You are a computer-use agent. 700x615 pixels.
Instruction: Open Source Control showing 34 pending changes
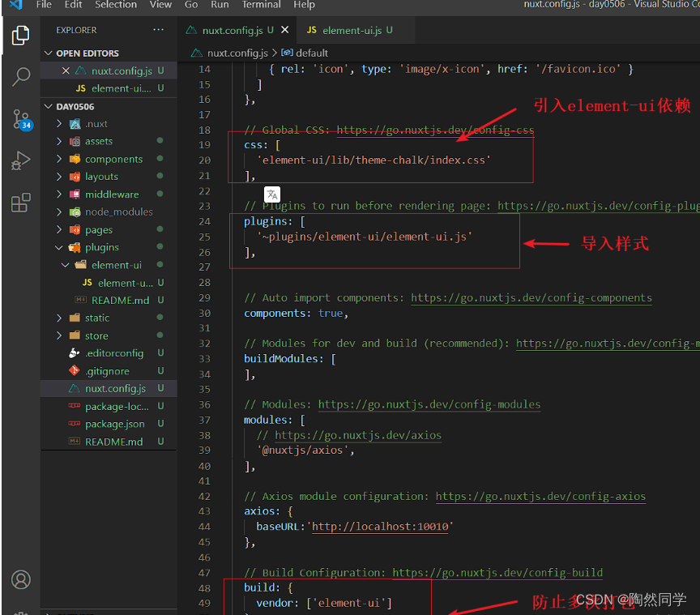tap(20, 118)
